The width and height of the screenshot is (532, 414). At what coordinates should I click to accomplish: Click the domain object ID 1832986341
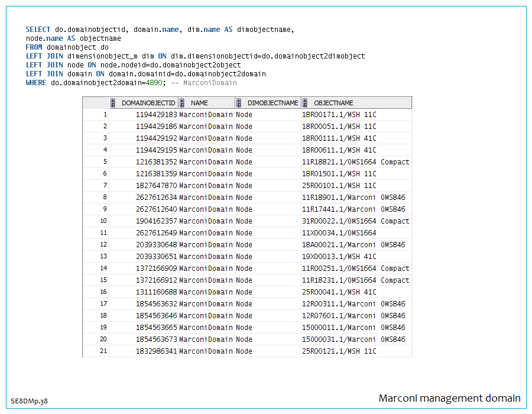pyautogui.click(x=156, y=351)
